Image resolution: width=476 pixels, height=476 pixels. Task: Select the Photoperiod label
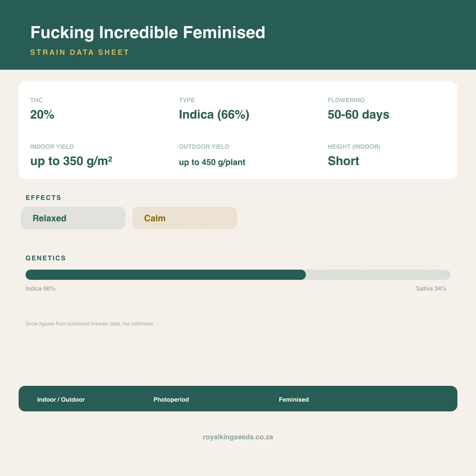[x=171, y=399]
